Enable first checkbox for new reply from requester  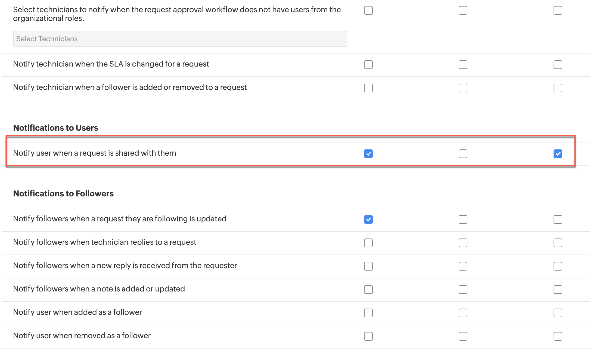click(x=368, y=266)
